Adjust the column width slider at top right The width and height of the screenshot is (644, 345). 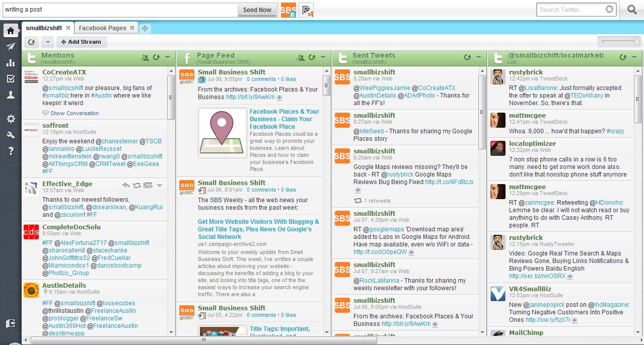pos(619,42)
